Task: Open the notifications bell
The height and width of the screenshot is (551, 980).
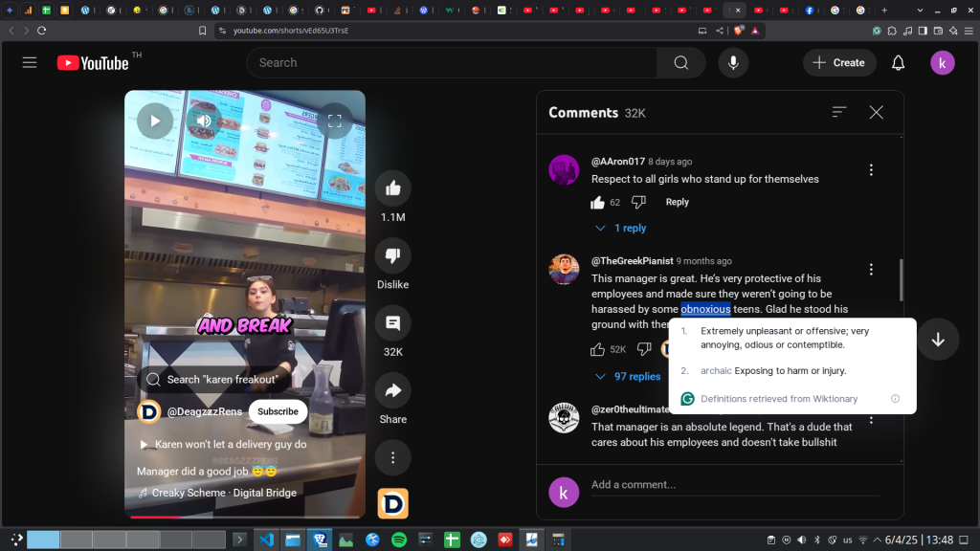Action: (898, 62)
